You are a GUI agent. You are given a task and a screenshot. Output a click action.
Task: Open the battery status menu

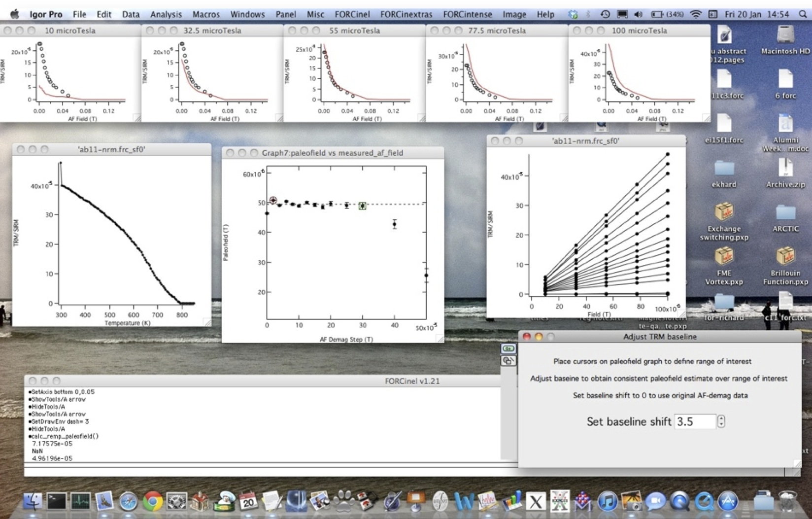(658, 14)
